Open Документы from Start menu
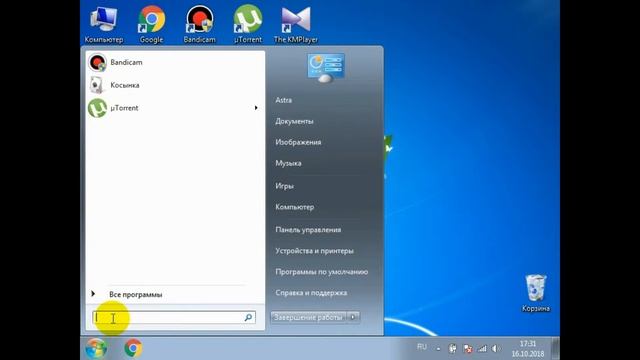 (294, 121)
